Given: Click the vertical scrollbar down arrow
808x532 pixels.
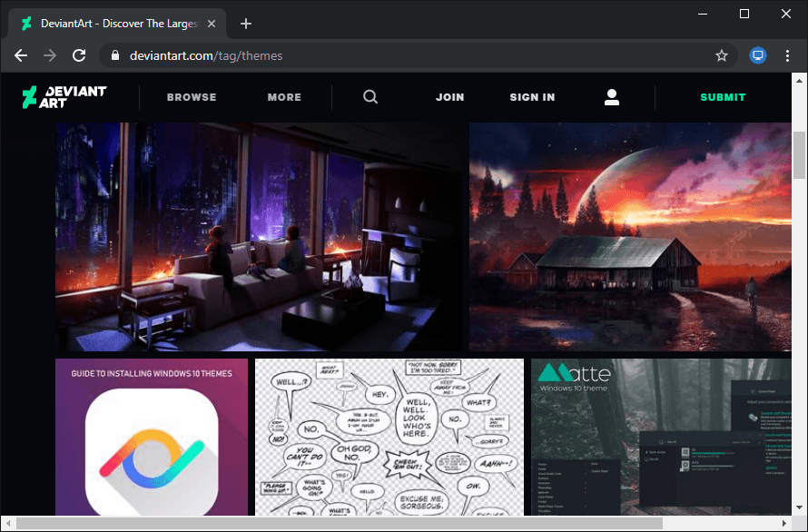Looking at the screenshot, I should [x=799, y=507].
